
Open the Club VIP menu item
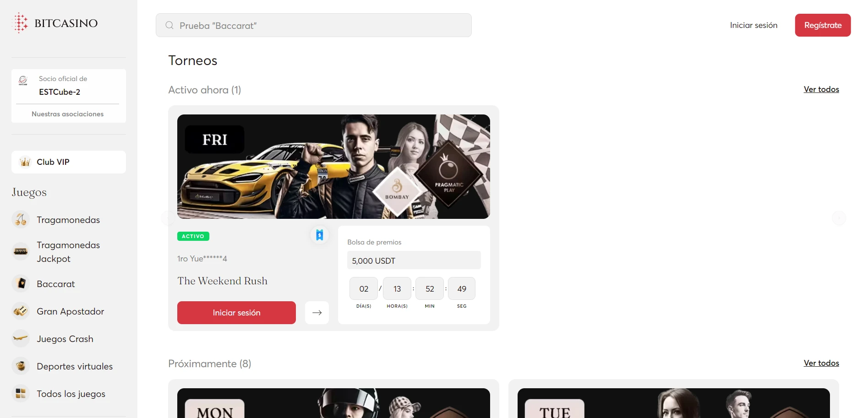[x=69, y=162]
